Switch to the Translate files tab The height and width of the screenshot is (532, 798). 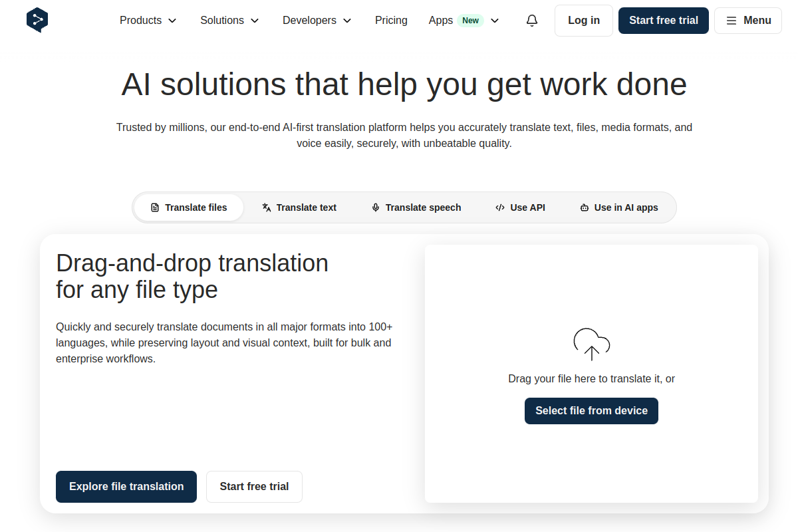[x=189, y=207]
